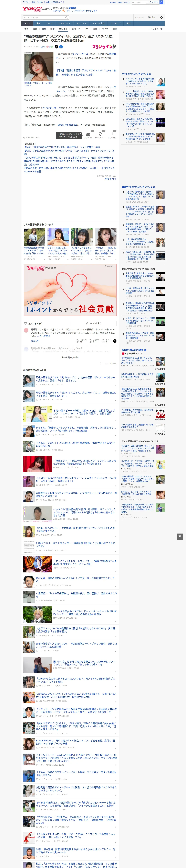Image resolution: width=186 pixels, height=868 pixels.
Task: Open the 返信 1件 replies link
Action: (x=35, y=341)
